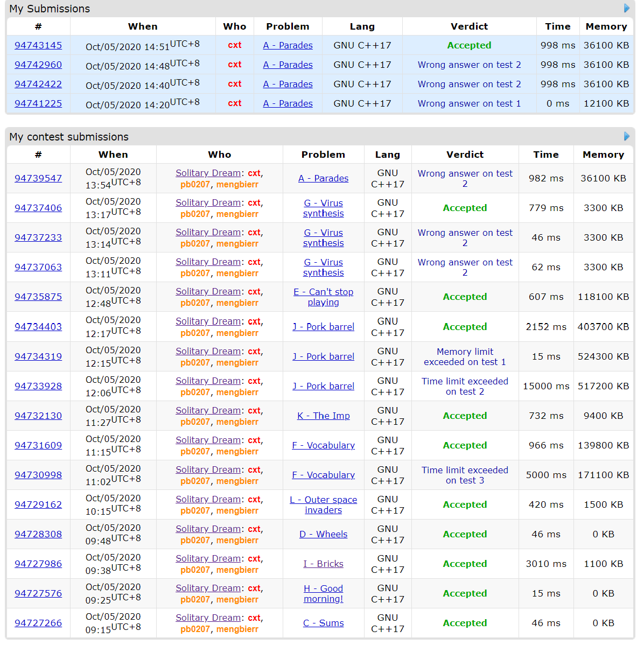Open C - Sums problem link
Viewport: 644px width, 645px height.
[323, 623]
